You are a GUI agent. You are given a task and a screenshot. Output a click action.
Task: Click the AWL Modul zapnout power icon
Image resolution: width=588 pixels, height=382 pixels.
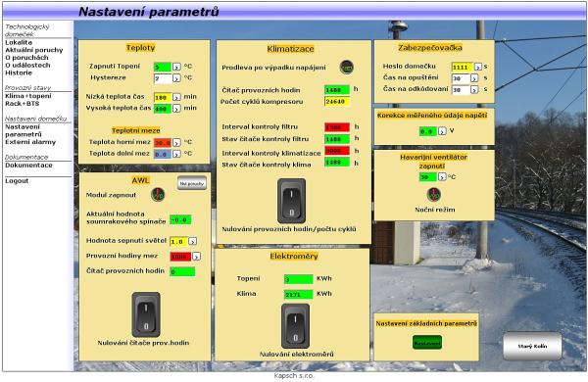(x=158, y=195)
